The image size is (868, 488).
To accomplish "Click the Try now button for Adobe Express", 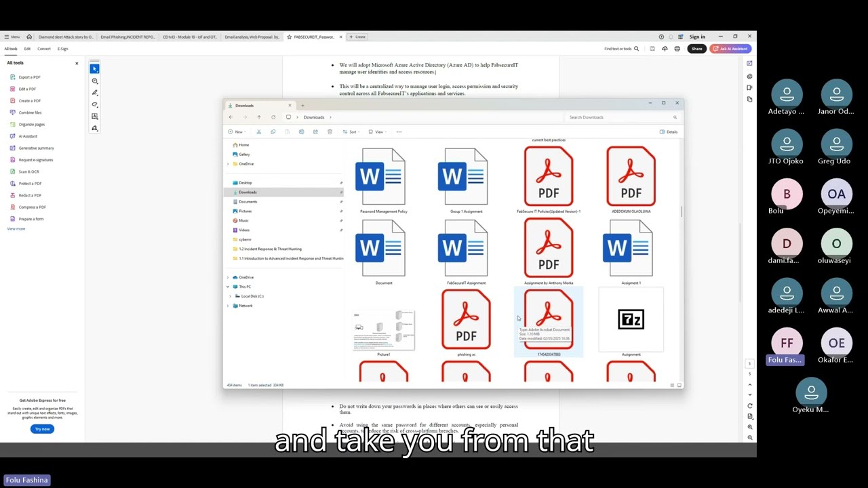I will tap(42, 429).
